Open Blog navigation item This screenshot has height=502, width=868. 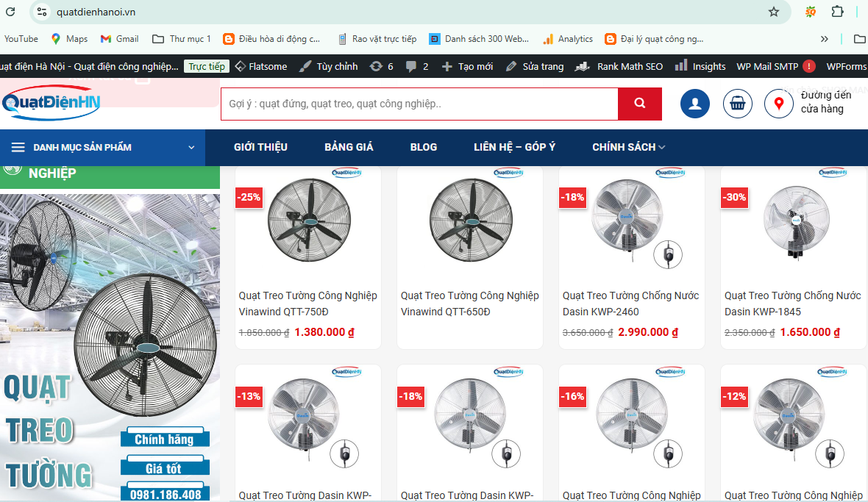point(424,147)
